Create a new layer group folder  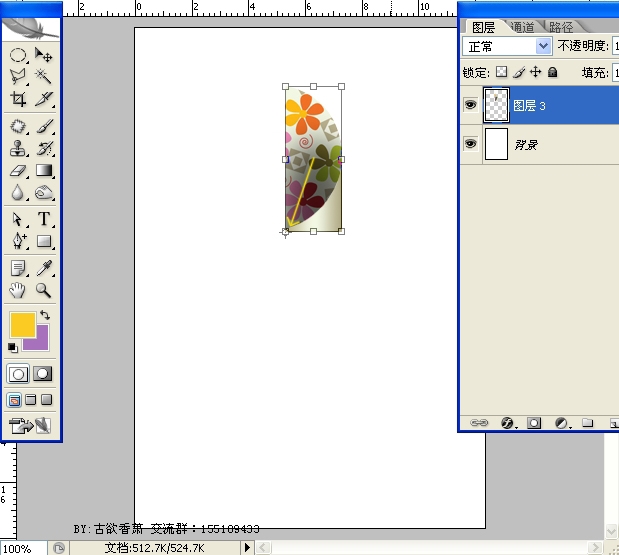(x=587, y=423)
